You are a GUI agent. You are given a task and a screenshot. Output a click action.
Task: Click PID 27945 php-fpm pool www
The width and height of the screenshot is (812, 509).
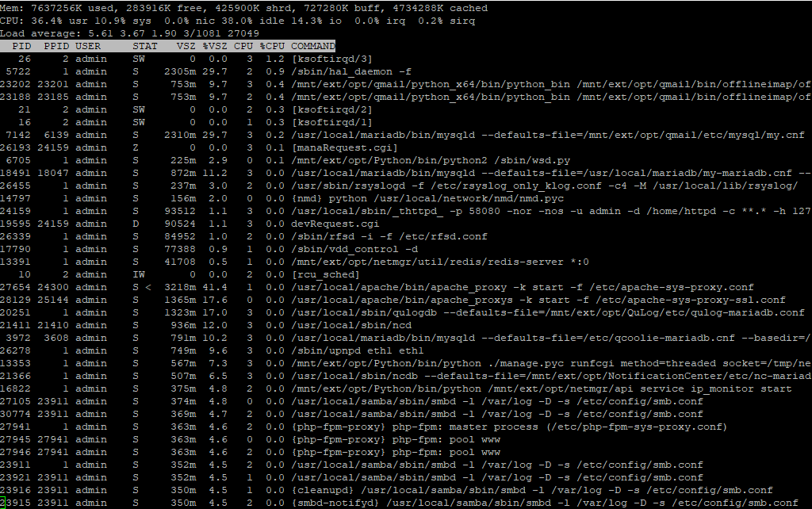point(15,439)
